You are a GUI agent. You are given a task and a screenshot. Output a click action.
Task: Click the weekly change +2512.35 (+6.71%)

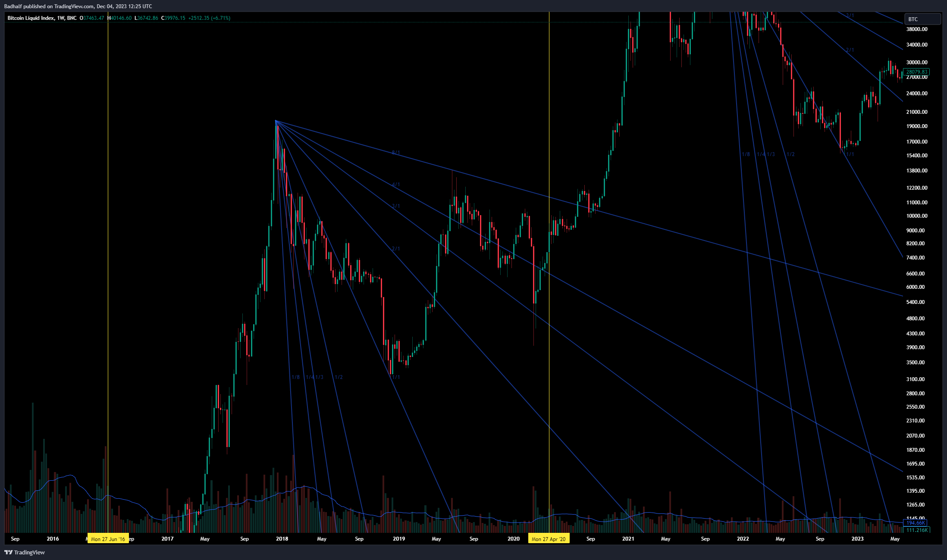209,18
